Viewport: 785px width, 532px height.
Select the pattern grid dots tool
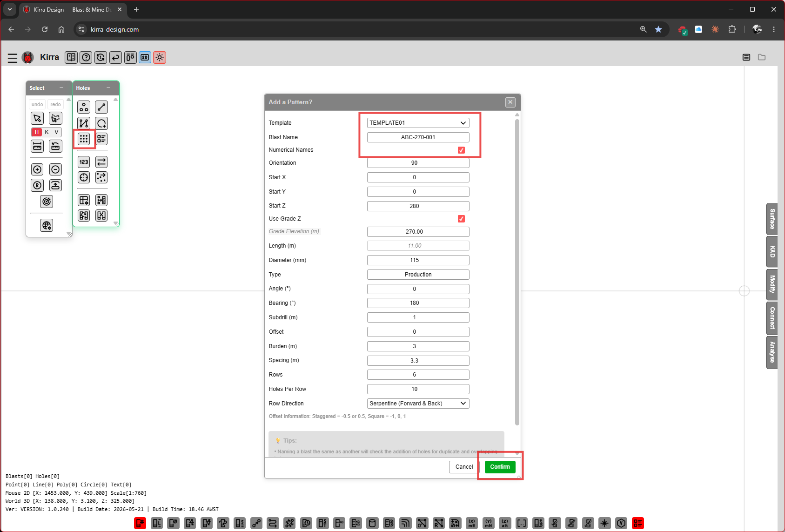[x=84, y=139]
